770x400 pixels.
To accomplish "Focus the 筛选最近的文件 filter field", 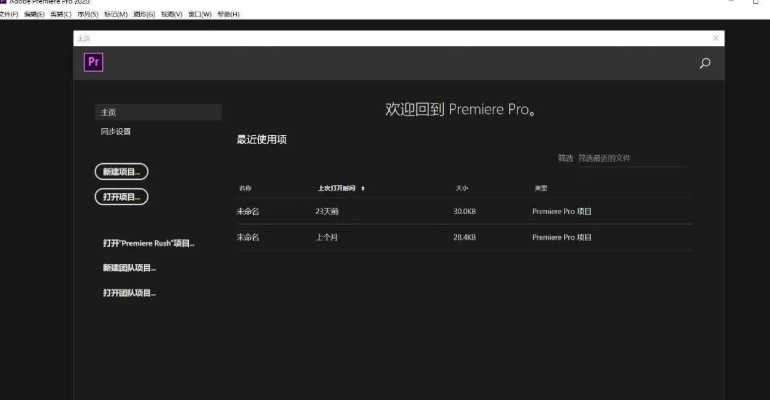I will tap(630, 158).
